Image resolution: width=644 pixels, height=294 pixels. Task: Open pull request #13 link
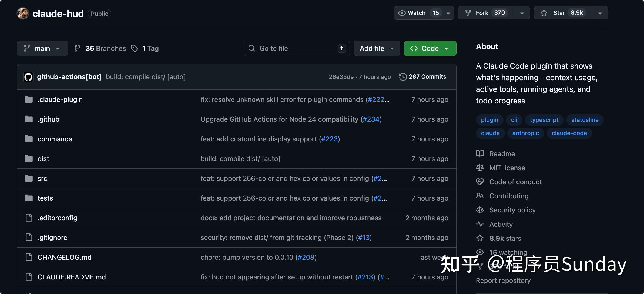click(364, 238)
